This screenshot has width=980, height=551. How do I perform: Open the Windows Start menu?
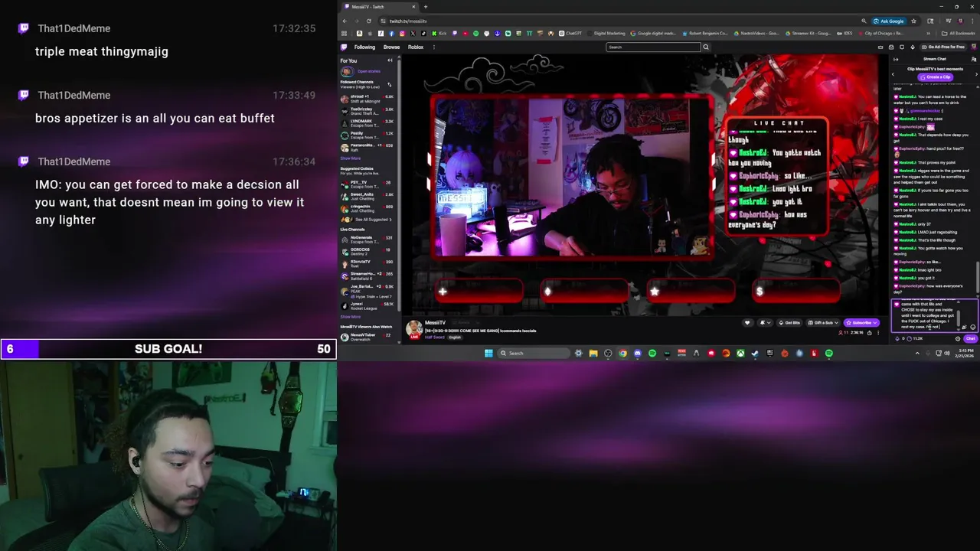tap(488, 353)
